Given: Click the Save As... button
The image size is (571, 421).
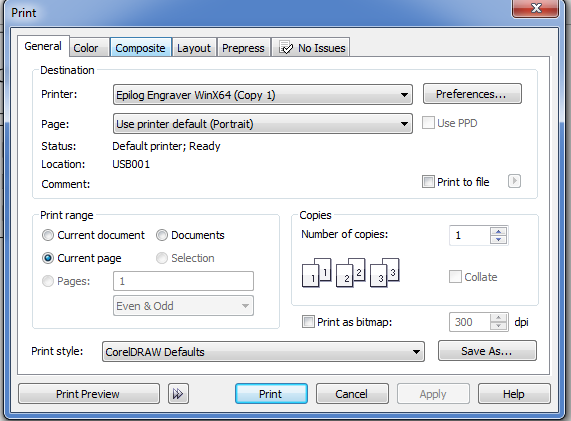Looking at the screenshot, I should [487, 351].
